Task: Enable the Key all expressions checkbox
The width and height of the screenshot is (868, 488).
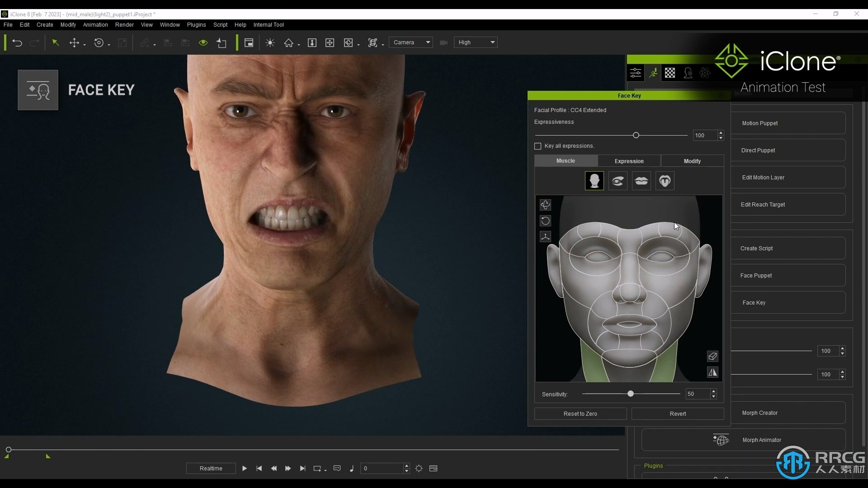Action: [538, 146]
